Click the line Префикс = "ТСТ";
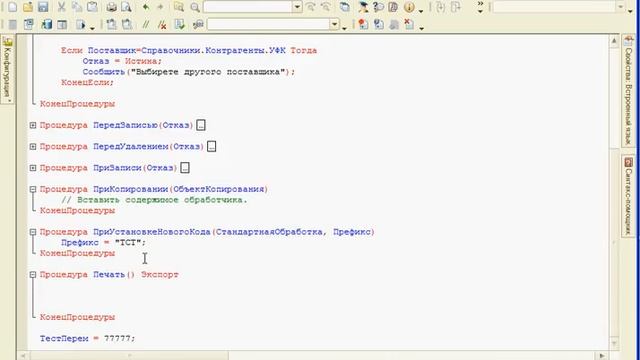Viewport: 640px width, 360px height. pos(103,242)
